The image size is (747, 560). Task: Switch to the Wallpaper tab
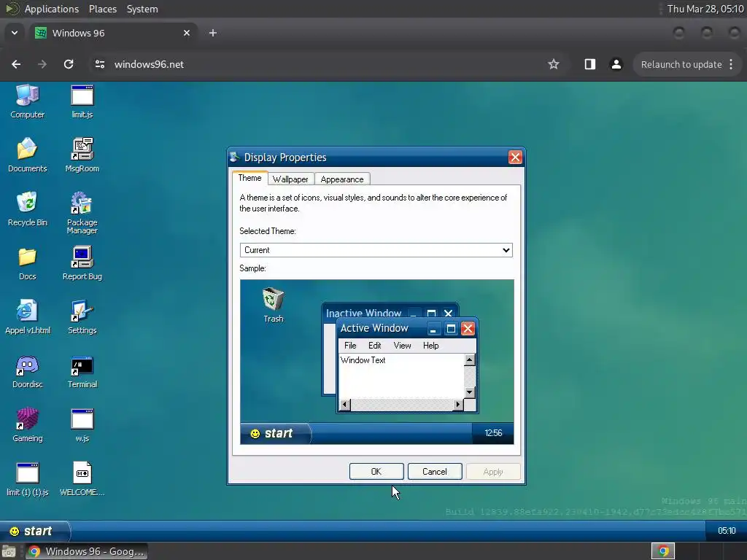[290, 179]
